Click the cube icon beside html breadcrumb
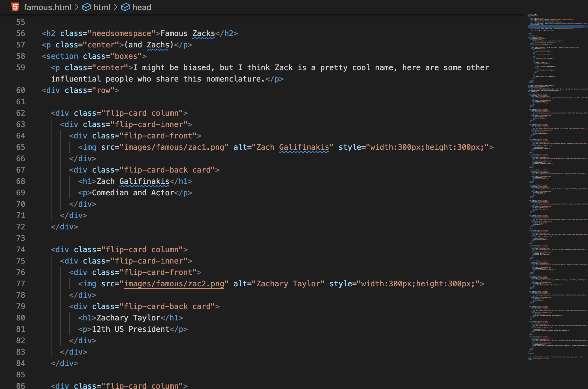The image size is (588, 389). [x=86, y=7]
